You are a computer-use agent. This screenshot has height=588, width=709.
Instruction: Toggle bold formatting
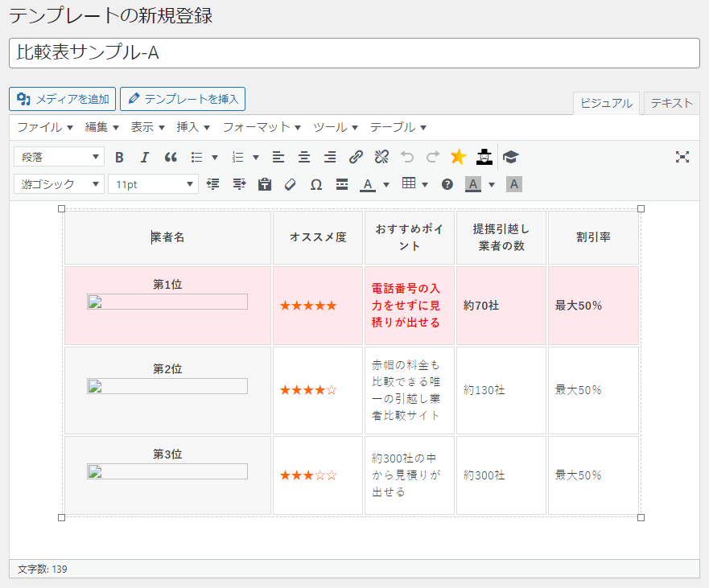(x=119, y=157)
